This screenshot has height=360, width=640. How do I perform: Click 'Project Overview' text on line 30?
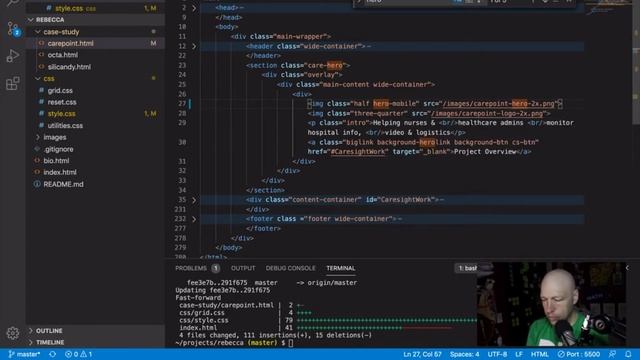(485, 152)
